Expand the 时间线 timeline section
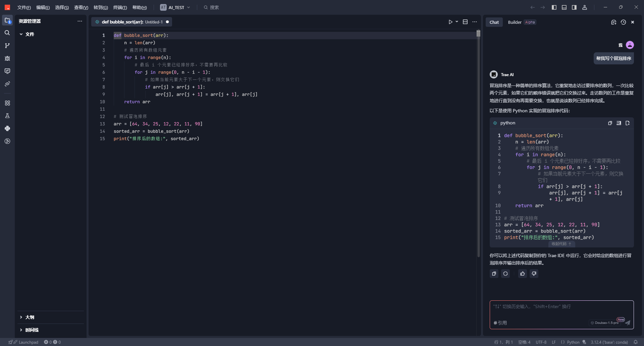 point(32,330)
